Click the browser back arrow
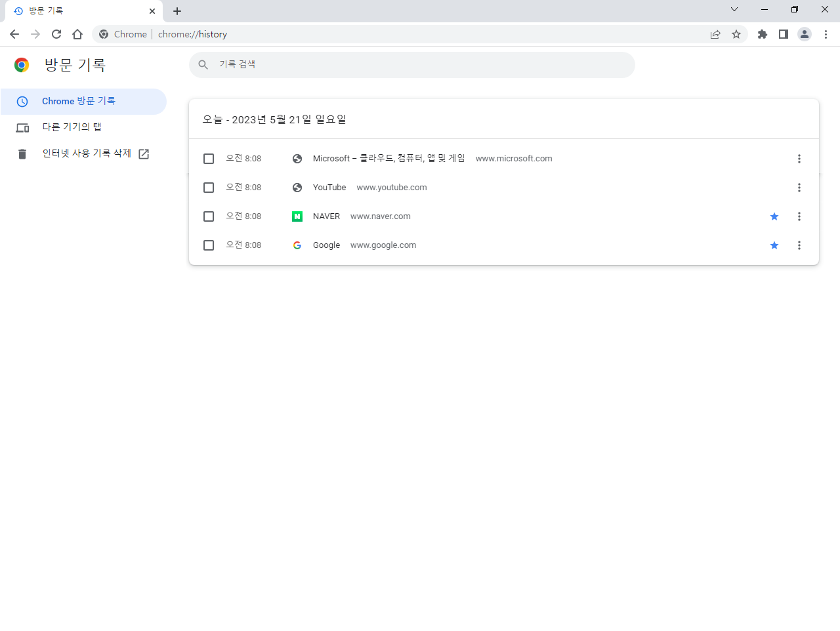 (14, 34)
